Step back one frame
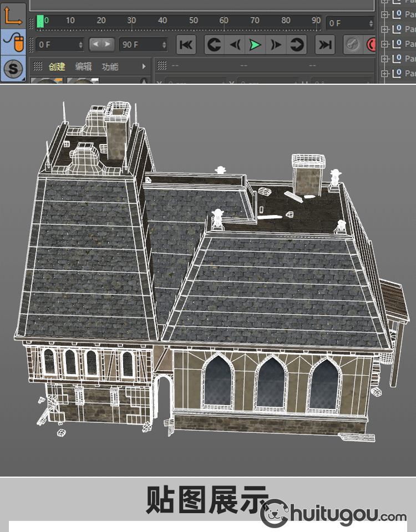Screen dimensions: 416x532 point(235,44)
